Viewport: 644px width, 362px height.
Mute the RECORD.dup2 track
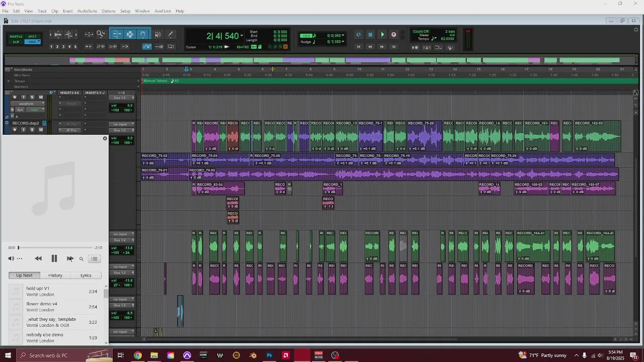pyautogui.click(x=41, y=130)
